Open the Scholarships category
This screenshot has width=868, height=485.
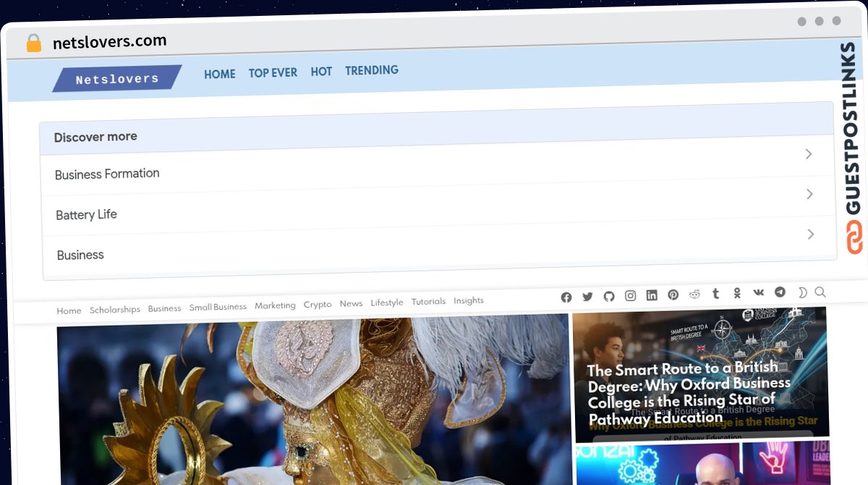[115, 309]
